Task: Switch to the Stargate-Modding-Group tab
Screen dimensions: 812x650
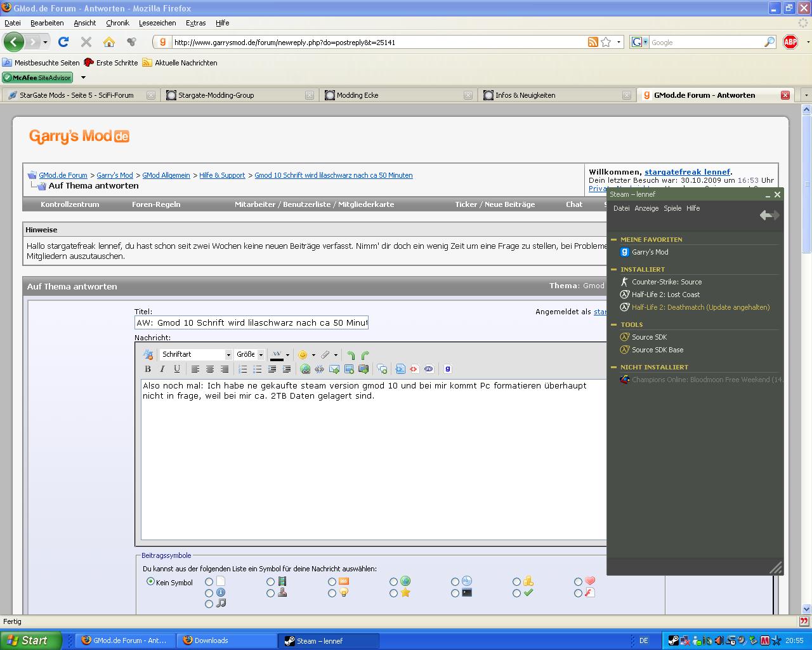Action: tap(239, 95)
